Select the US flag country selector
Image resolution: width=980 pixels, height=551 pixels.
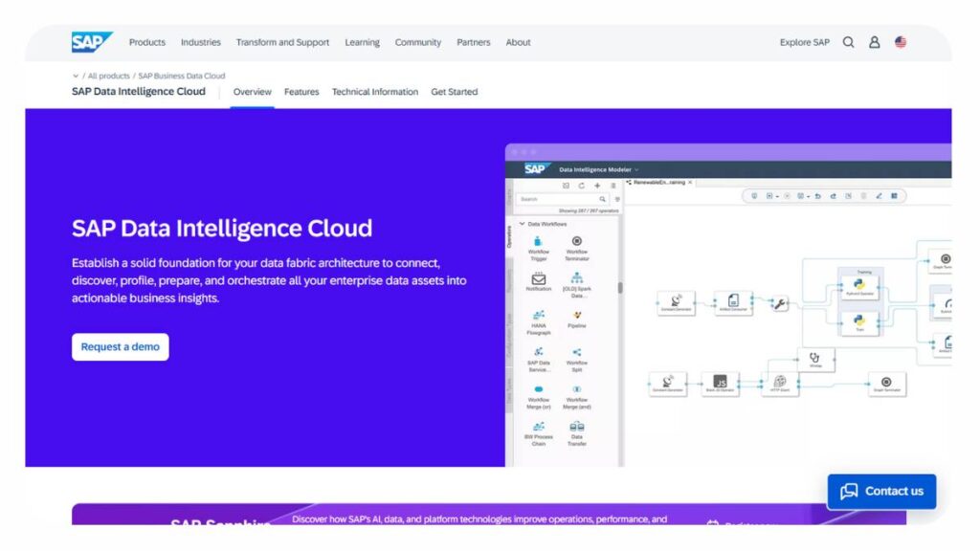[x=901, y=42]
